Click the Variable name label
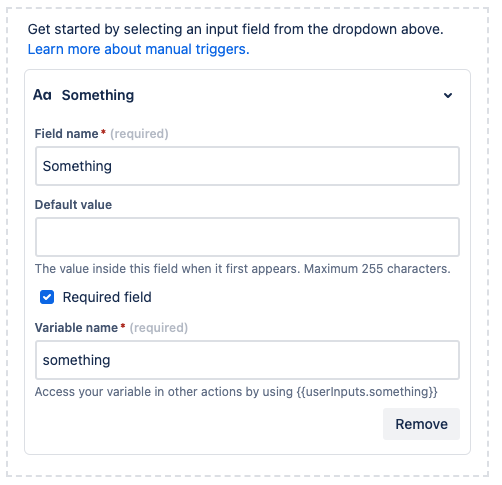The image size is (502, 485). click(x=76, y=328)
